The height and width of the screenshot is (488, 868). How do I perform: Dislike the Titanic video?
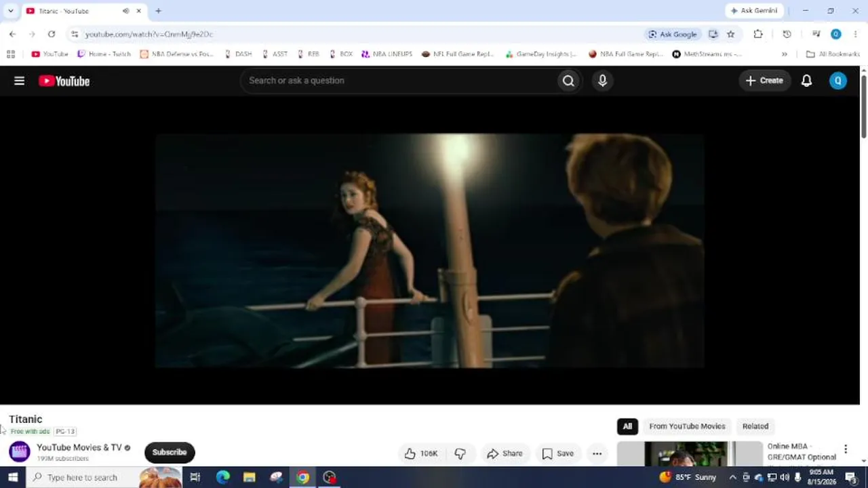pos(460,453)
